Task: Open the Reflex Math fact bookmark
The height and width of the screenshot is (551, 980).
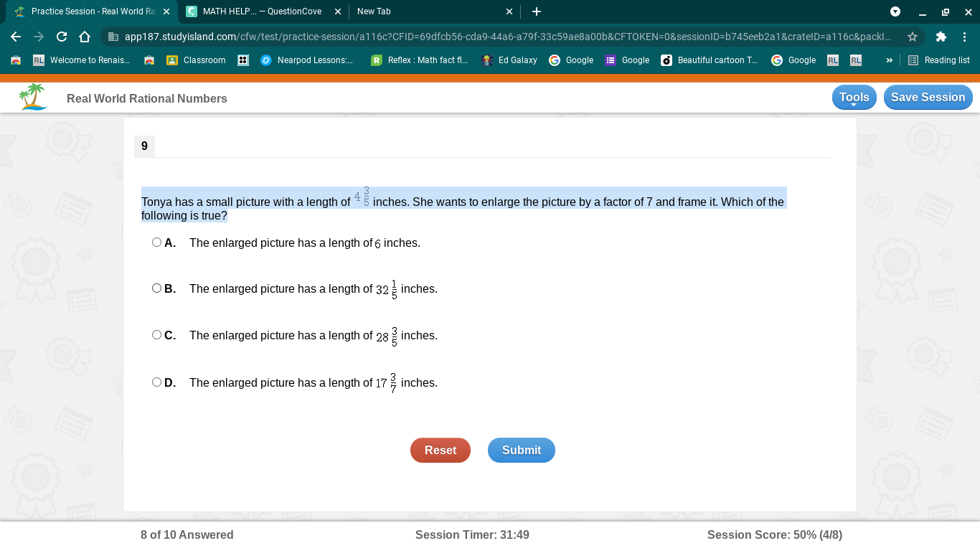Action: pos(420,60)
